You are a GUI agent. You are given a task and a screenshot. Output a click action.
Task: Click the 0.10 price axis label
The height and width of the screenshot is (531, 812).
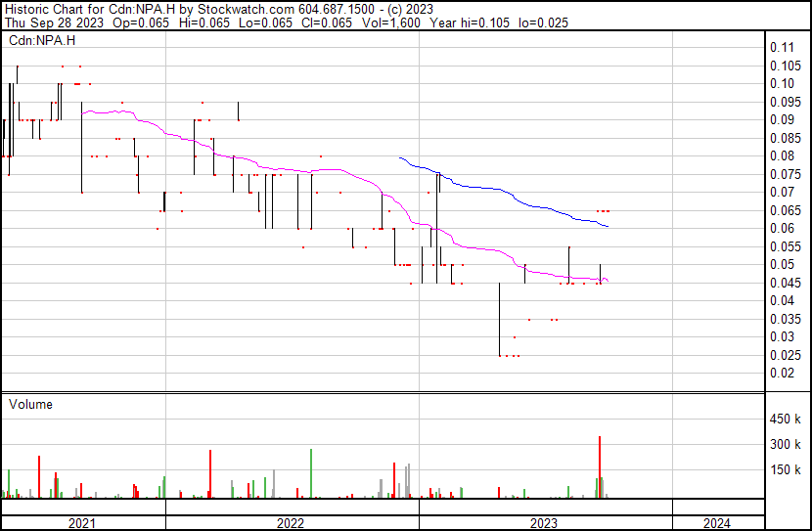(x=782, y=84)
